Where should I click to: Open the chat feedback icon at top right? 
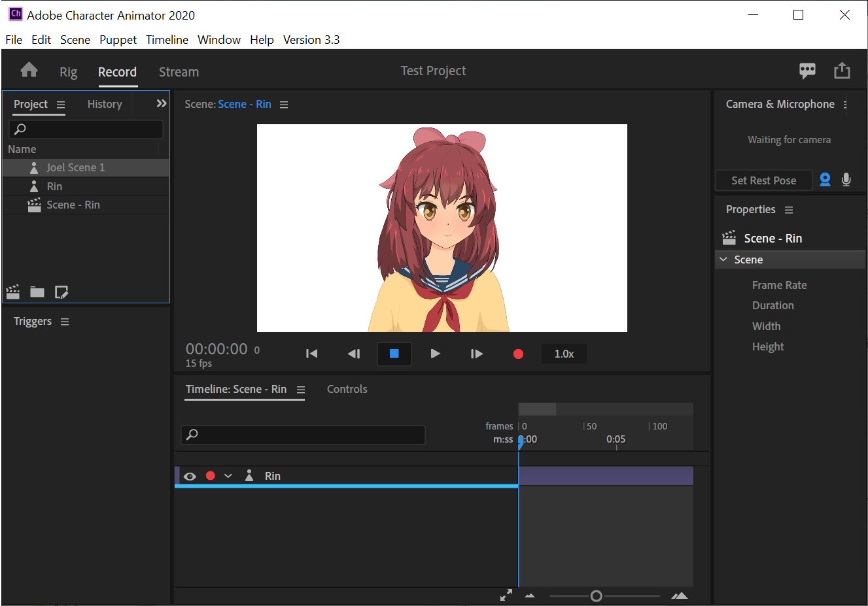(x=807, y=71)
